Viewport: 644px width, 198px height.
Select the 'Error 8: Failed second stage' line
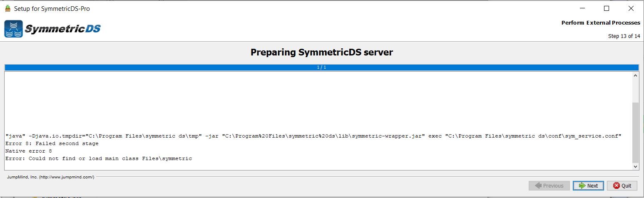[x=52, y=144]
